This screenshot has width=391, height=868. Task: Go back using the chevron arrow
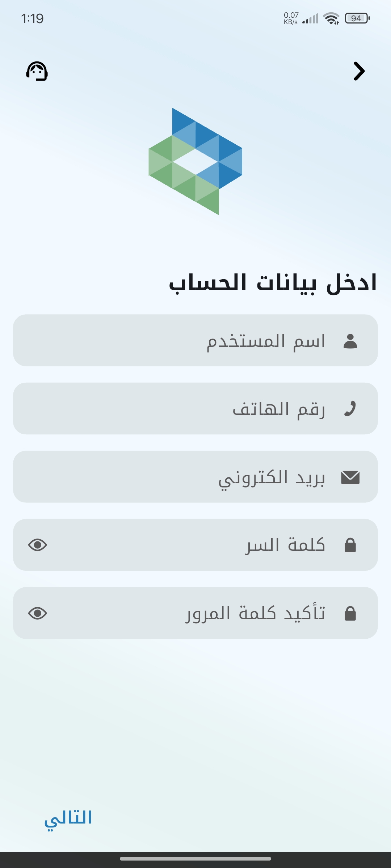pyautogui.click(x=359, y=71)
